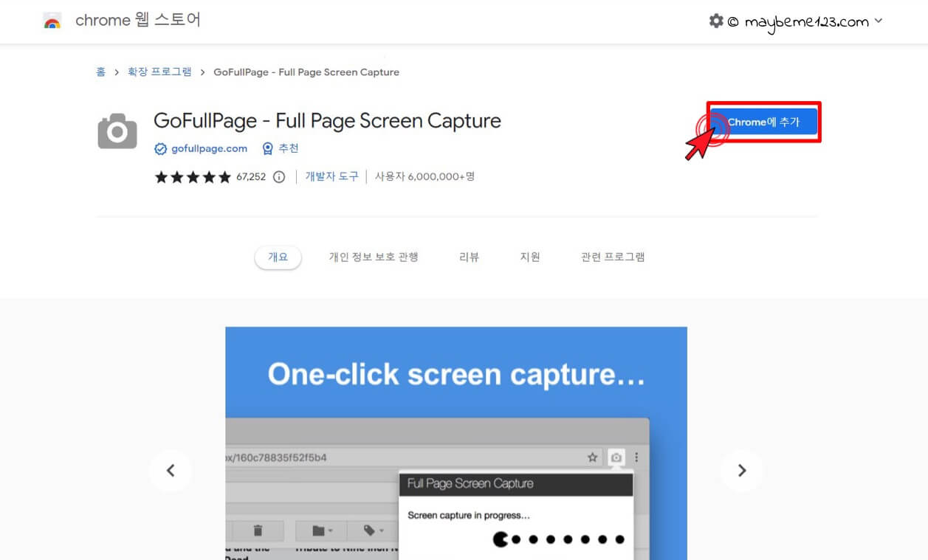
Task: Show previous screenshot with left arrow
Action: (x=171, y=471)
